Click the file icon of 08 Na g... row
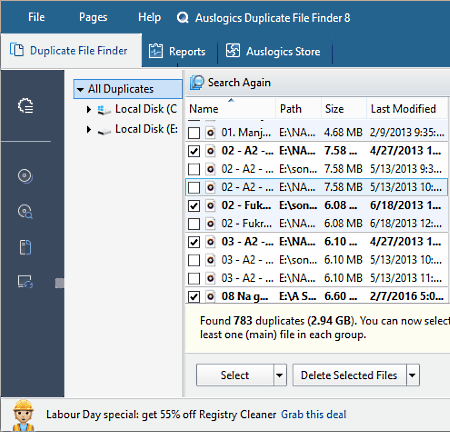The height and width of the screenshot is (432, 450). coord(210,296)
